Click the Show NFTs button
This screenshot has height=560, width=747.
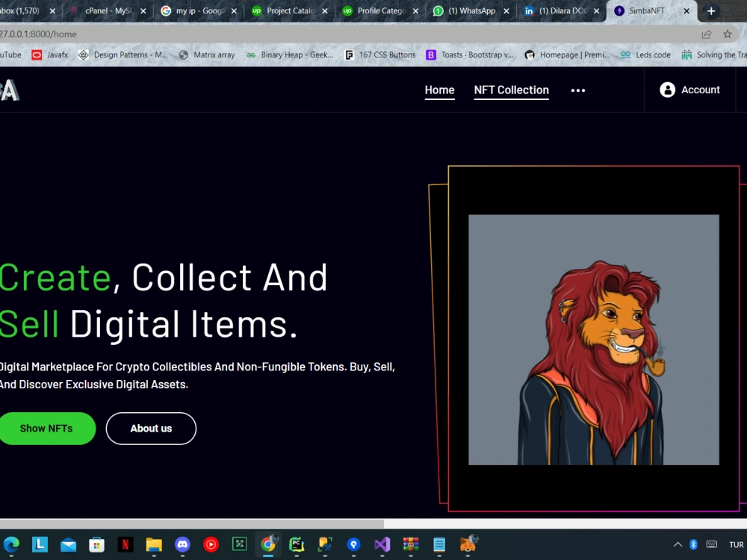pos(46,428)
